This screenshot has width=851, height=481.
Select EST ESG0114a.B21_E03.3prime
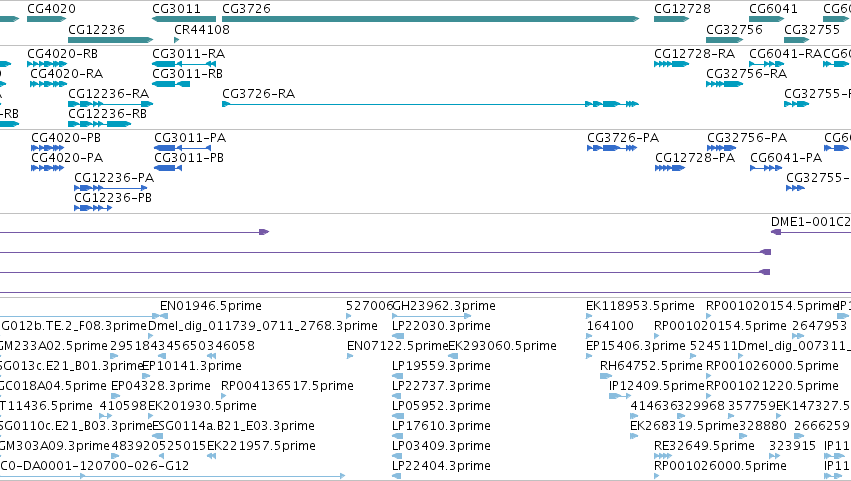pyautogui.click(x=233, y=426)
